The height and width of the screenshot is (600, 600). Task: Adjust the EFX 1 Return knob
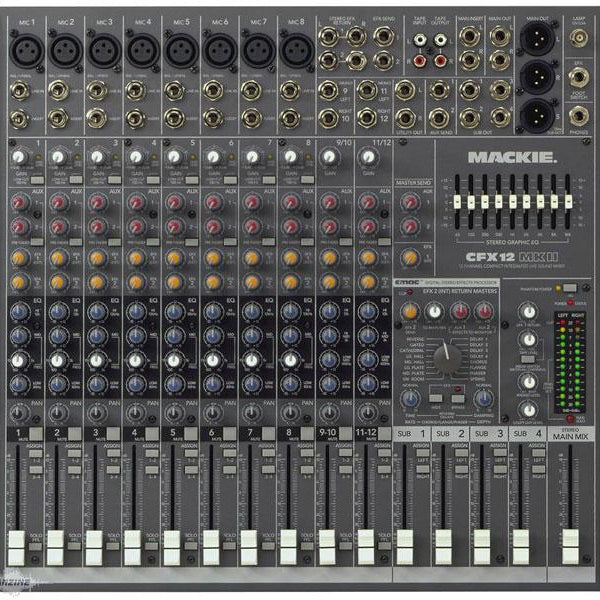point(529,312)
